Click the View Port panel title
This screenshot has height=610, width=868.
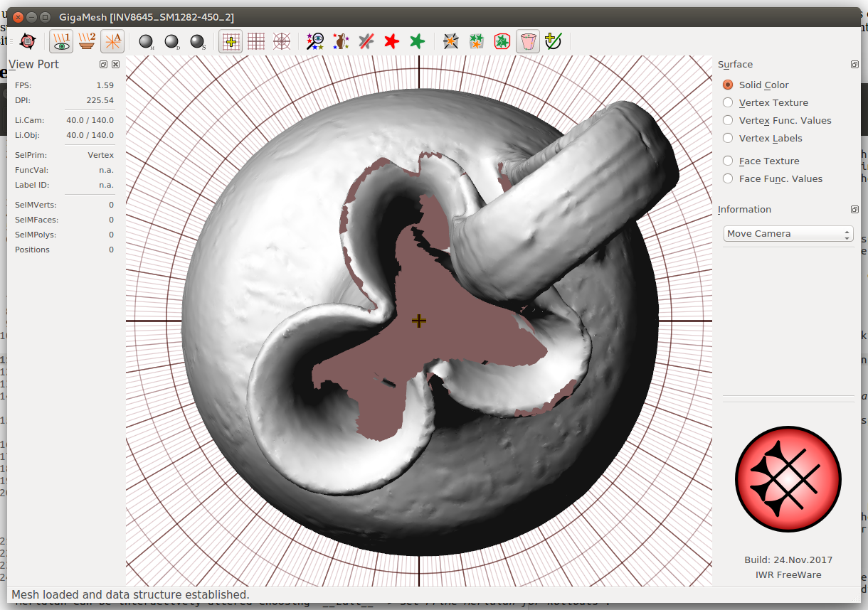pyautogui.click(x=34, y=64)
